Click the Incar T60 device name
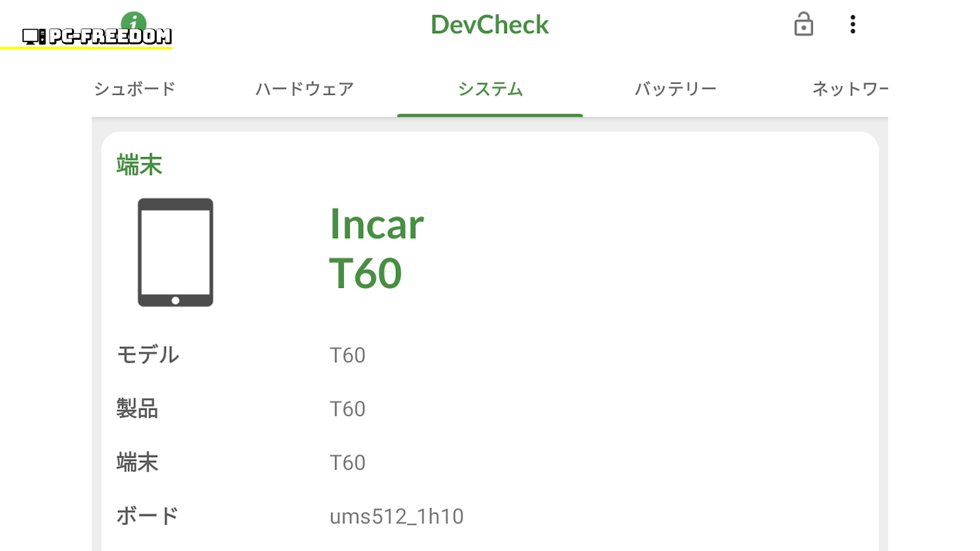The image size is (980, 551). click(x=376, y=248)
